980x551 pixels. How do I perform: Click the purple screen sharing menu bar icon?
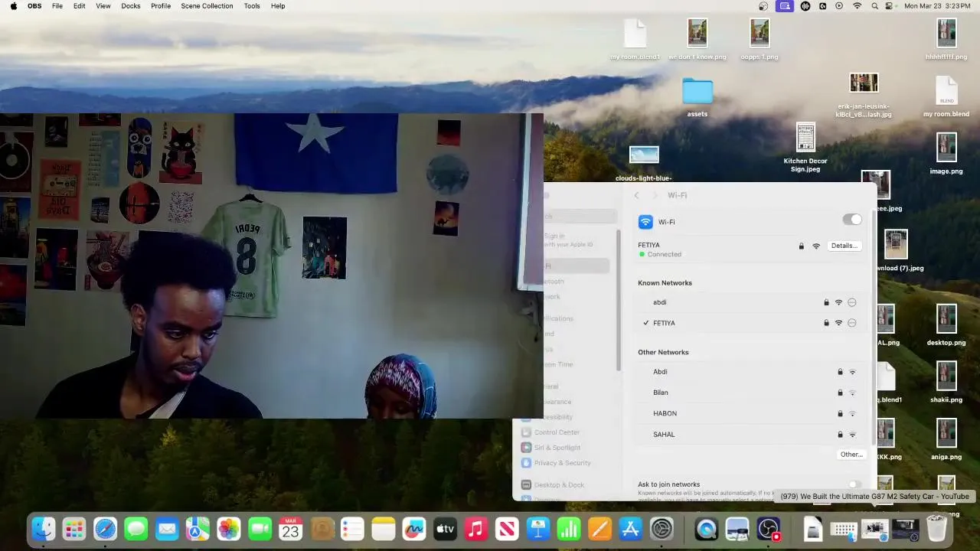(785, 5)
